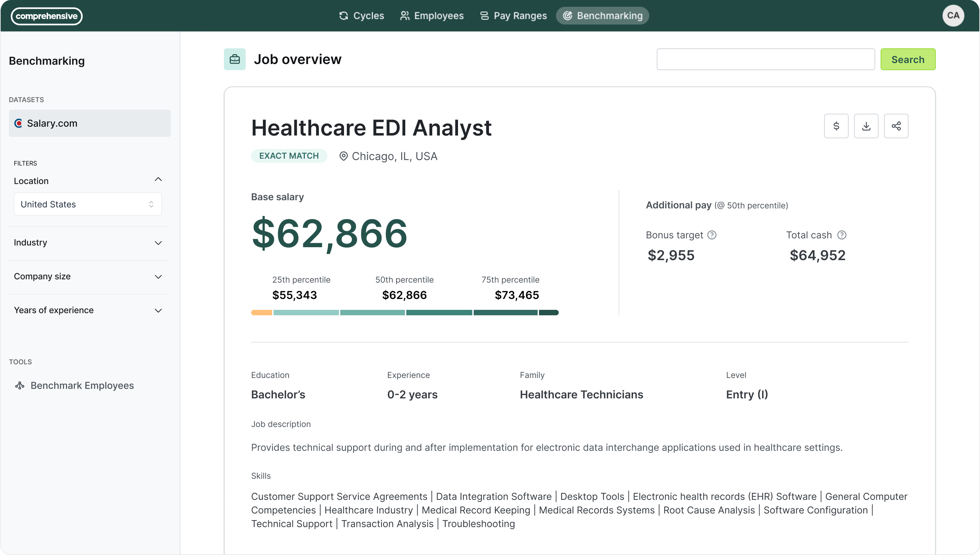Select the Salary.com dataset icon

(18, 123)
